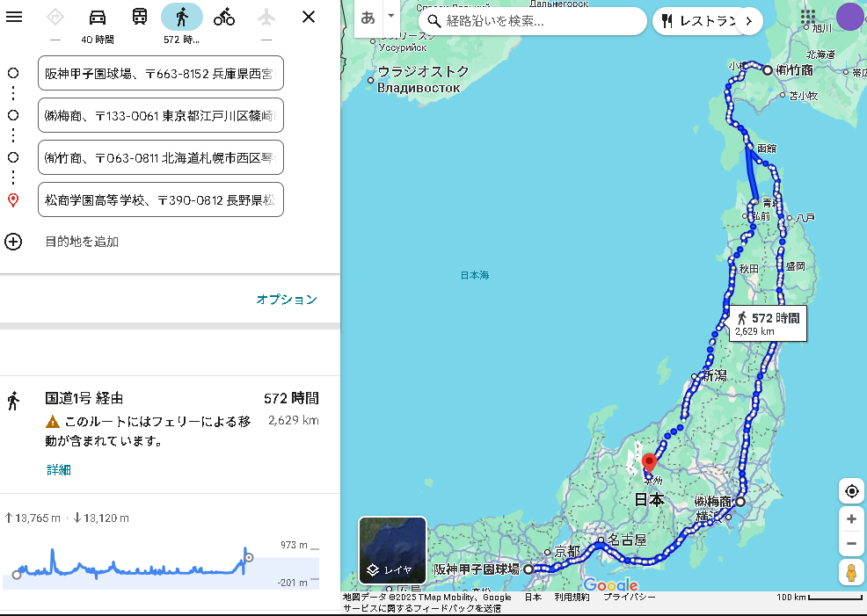Click the 新潟 city label on map
This screenshot has width=867, height=616.
715,376
